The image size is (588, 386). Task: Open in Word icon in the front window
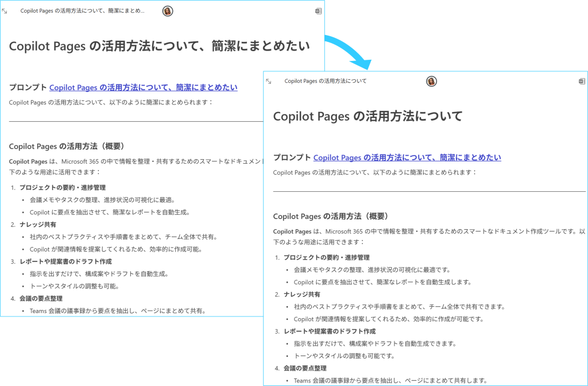(x=582, y=81)
